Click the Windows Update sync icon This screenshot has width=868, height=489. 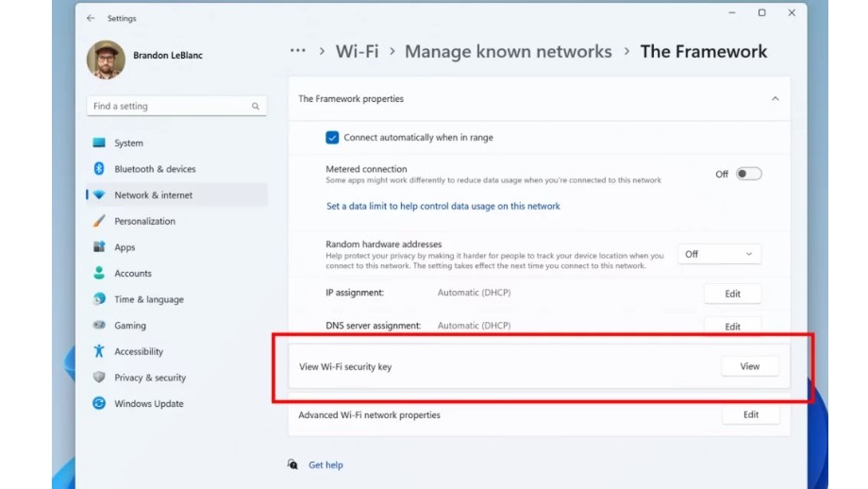[x=99, y=403]
